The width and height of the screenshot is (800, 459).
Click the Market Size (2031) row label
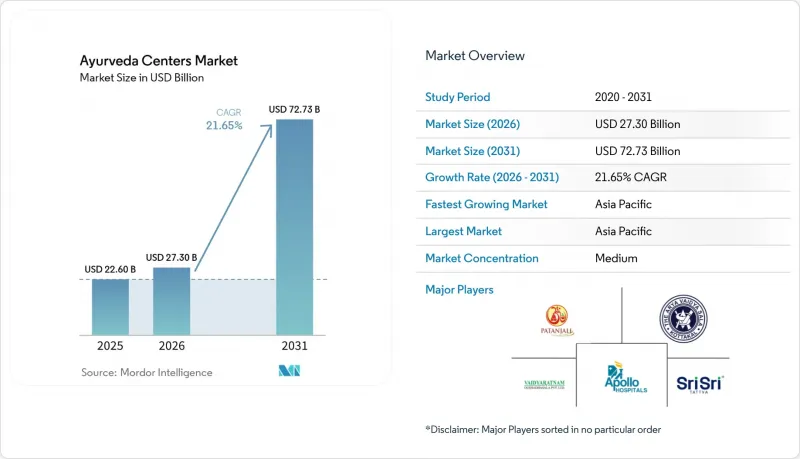[472, 151]
